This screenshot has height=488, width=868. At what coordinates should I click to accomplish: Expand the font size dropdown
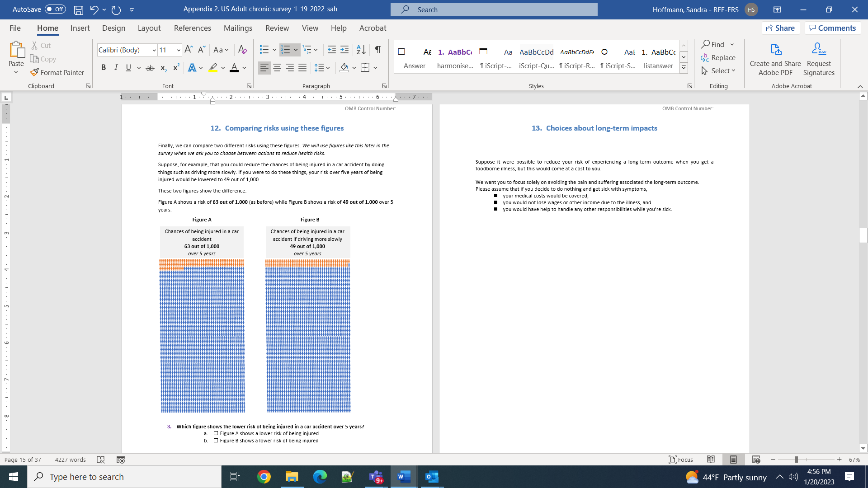[x=179, y=50]
